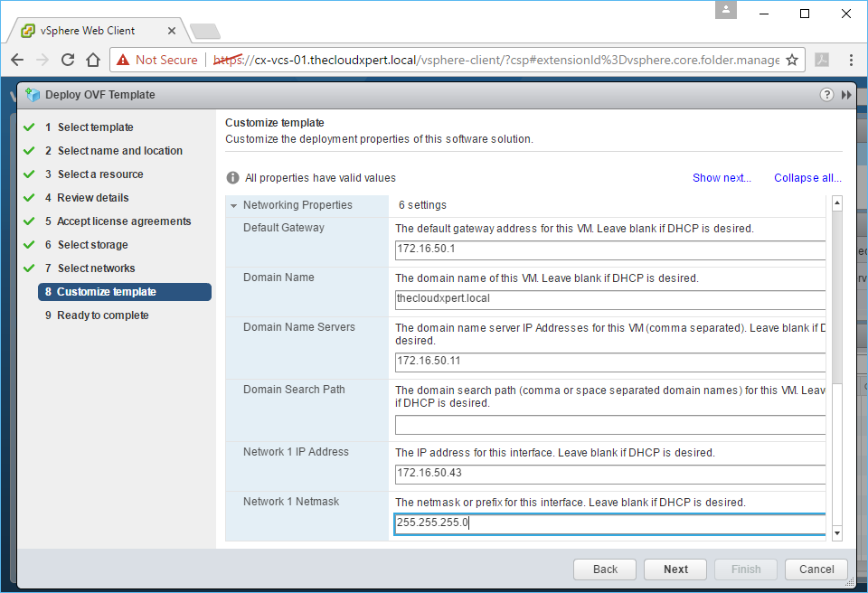Image resolution: width=868 pixels, height=593 pixels.
Task: Click the empty Domain Search Path field
Action: point(610,426)
